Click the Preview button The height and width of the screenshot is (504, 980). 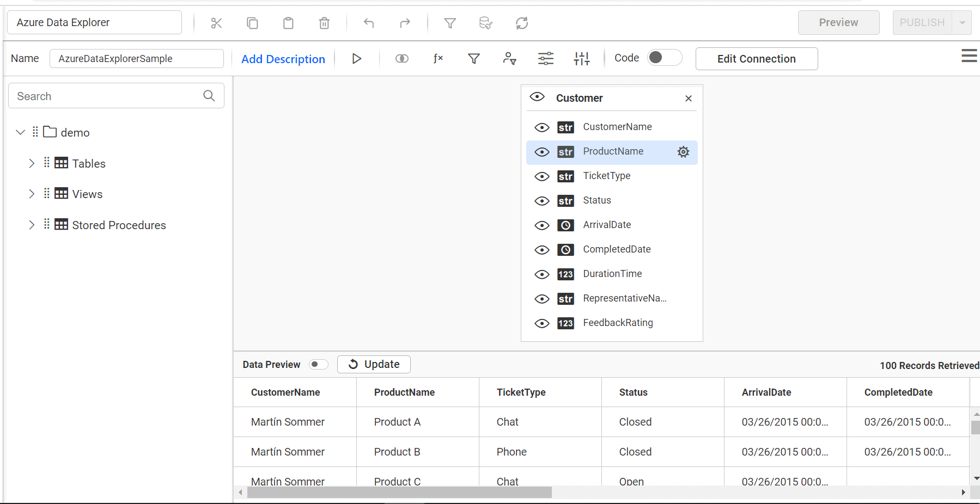point(839,23)
